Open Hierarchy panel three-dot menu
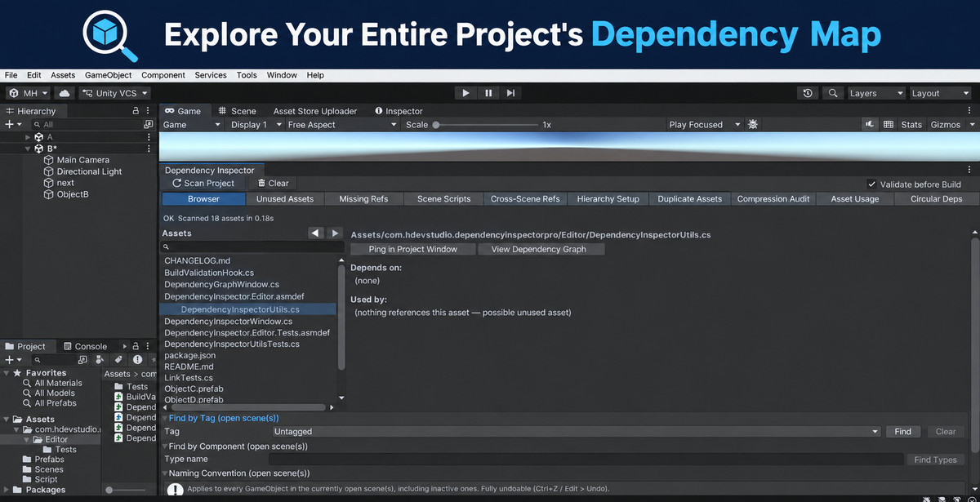 pyautogui.click(x=147, y=111)
